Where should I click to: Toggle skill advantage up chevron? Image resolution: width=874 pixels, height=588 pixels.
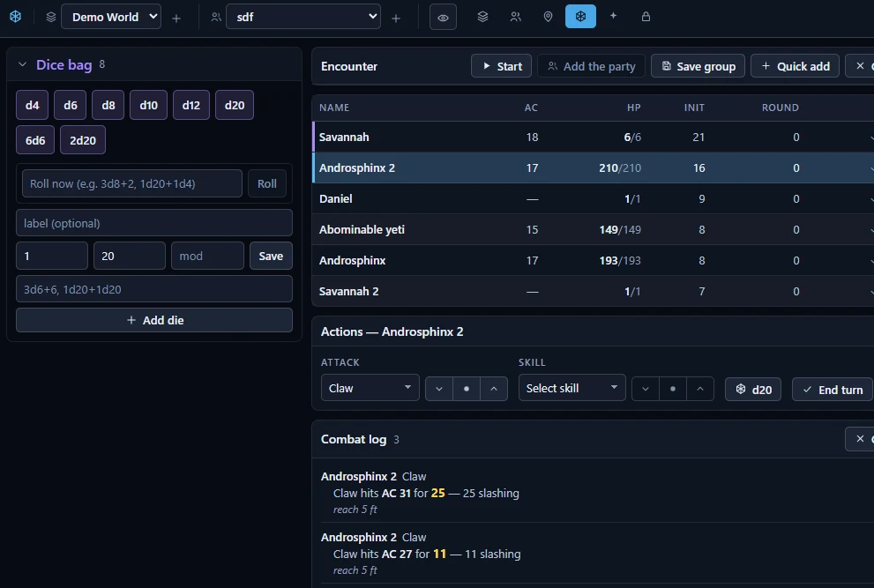click(700, 389)
